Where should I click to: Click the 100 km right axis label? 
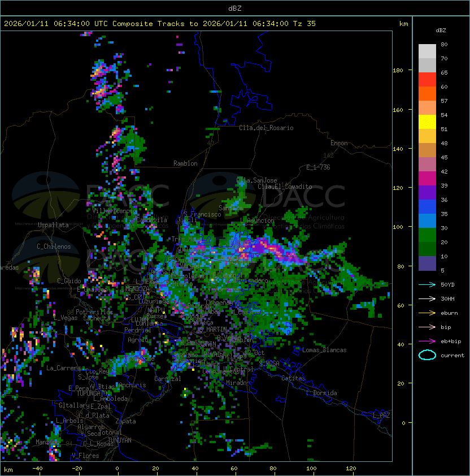pos(398,227)
